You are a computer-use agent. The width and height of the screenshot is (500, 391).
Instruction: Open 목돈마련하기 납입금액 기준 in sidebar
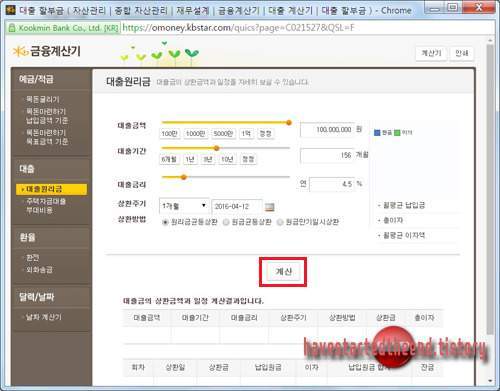[46, 116]
